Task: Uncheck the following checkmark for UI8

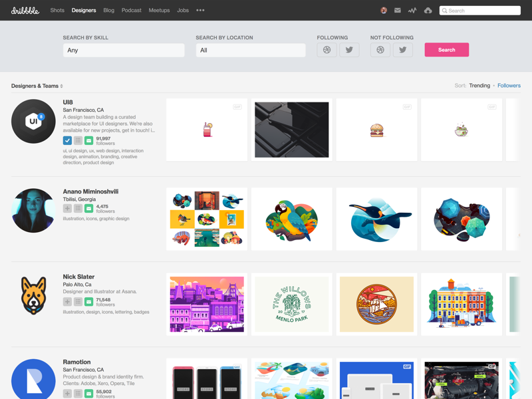Action: [x=67, y=140]
